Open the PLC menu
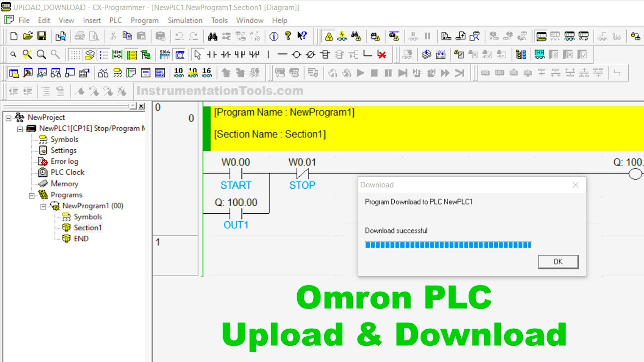This screenshot has height=362, width=644. point(116,20)
